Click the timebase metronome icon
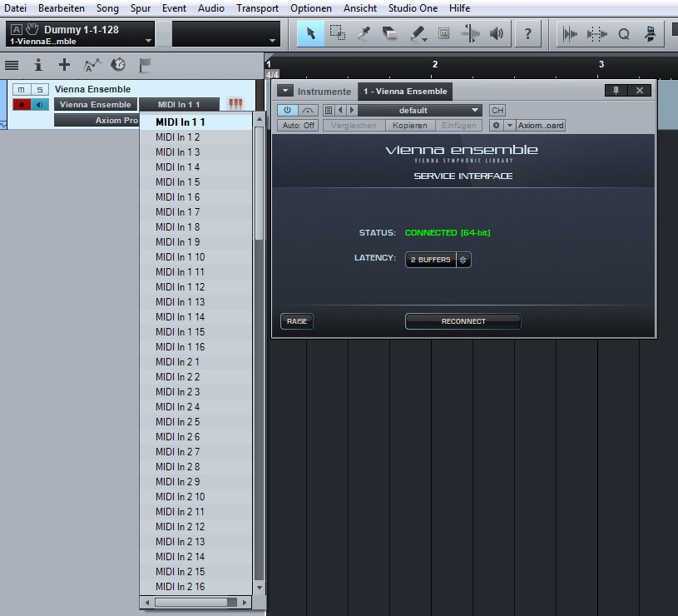Screen dimensions: 678x616 tap(650, 34)
